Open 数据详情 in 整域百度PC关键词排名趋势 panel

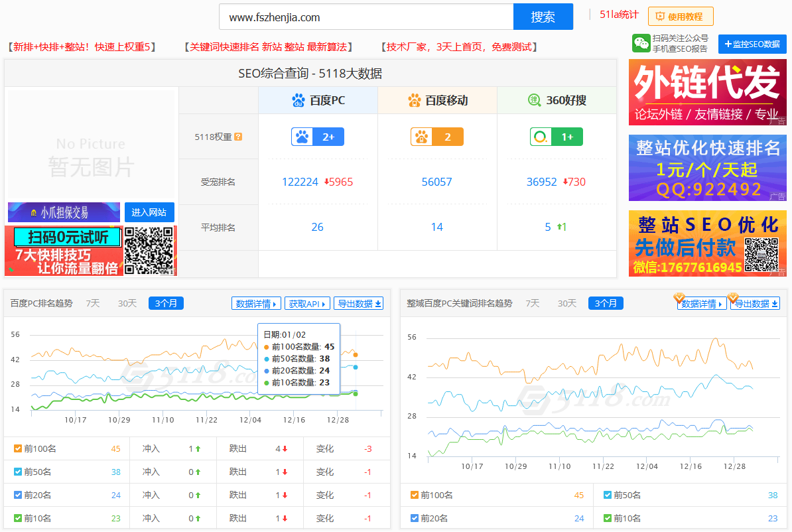tap(702, 304)
